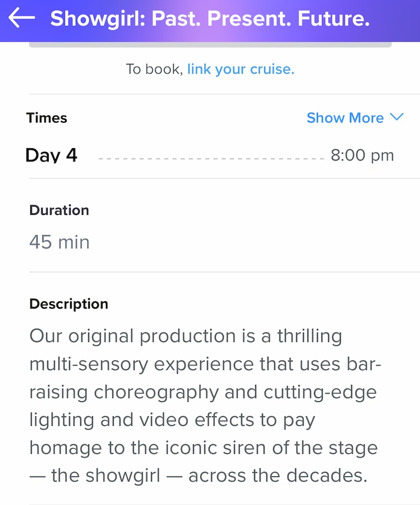The height and width of the screenshot is (505, 420).
Task: Tap the Duration section heading
Action: (59, 210)
